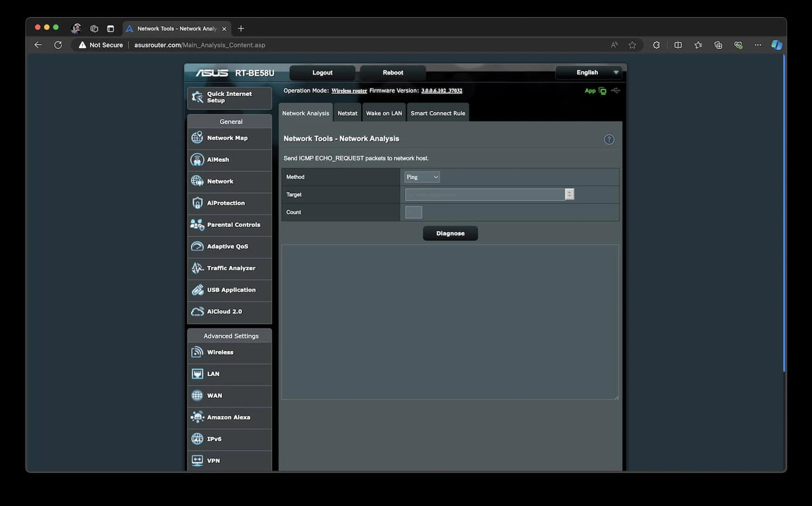The image size is (812, 506).
Task: Open the Traffic Analyzer icon
Action: point(197,268)
